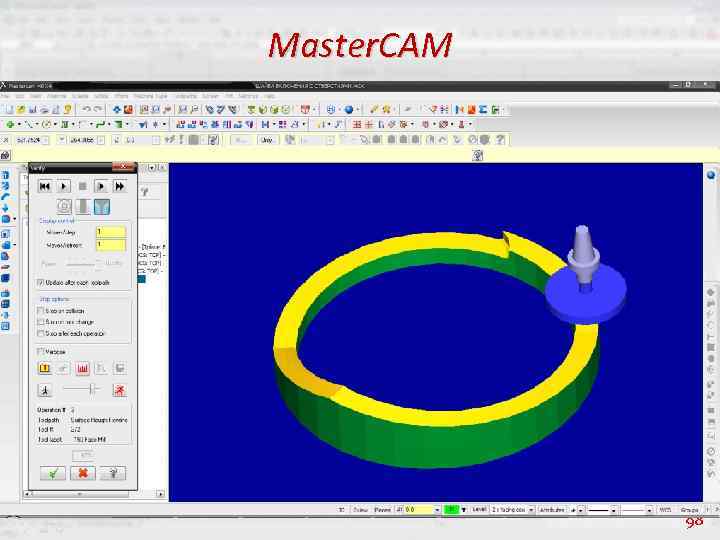Click the red section/chart icon in Verify
The image size is (720, 540).
83,368
